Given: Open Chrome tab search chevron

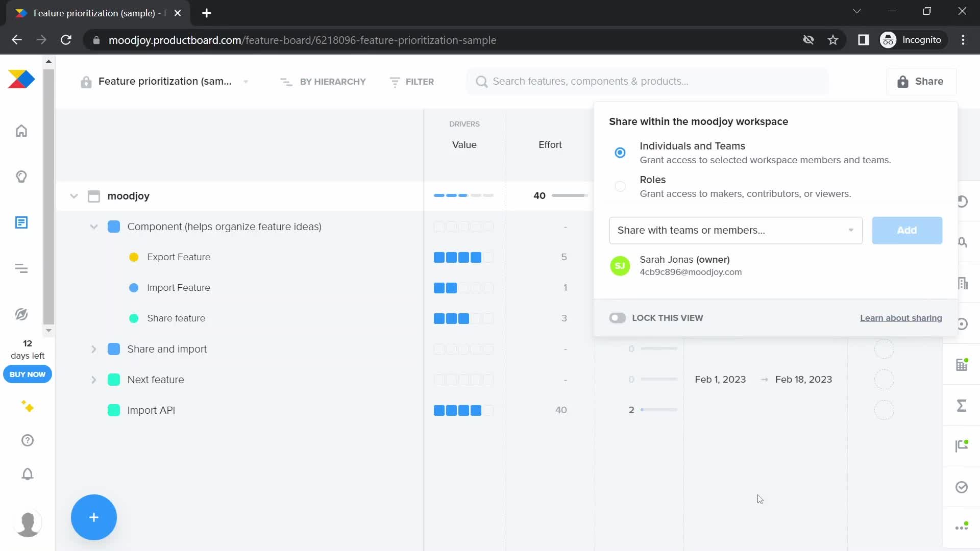Looking at the screenshot, I should click(857, 11).
